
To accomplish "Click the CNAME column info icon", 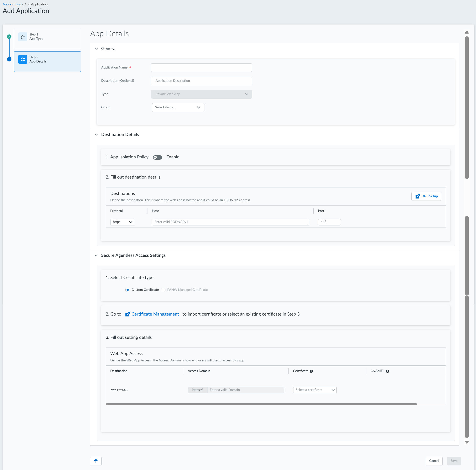I will click(x=387, y=371).
